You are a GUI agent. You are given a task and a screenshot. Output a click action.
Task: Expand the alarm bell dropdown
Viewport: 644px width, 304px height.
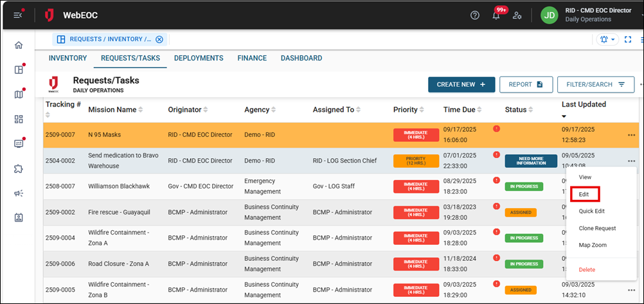(607, 39)
